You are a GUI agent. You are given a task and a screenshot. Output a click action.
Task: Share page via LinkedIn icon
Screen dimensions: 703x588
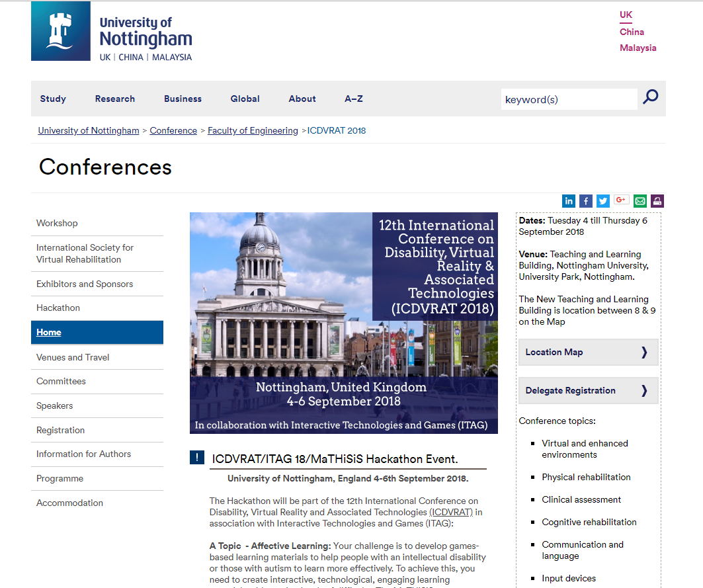(x=569, y=201)
